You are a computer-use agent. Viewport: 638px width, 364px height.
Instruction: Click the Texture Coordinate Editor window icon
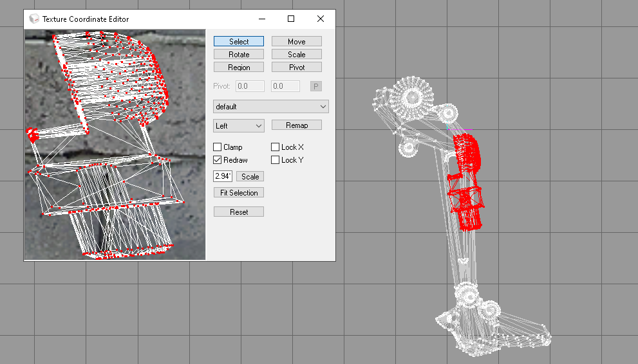(33, 19)
